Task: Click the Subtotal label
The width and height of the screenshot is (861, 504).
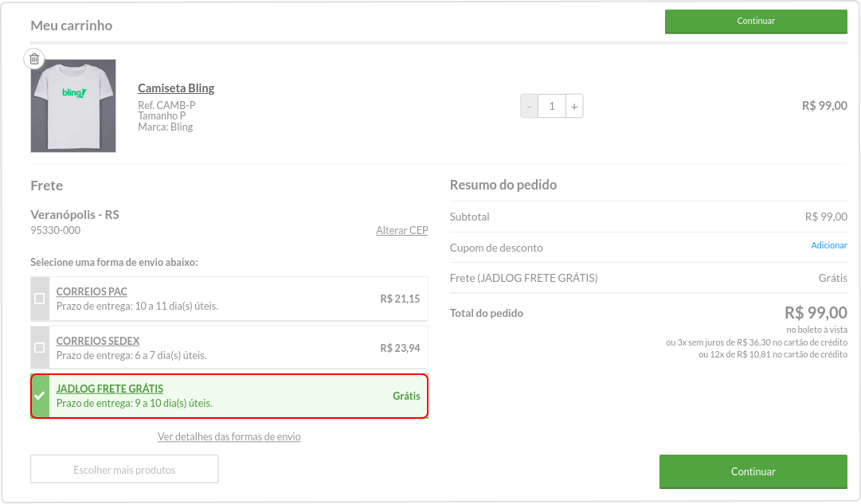Action: pos(469,217)
